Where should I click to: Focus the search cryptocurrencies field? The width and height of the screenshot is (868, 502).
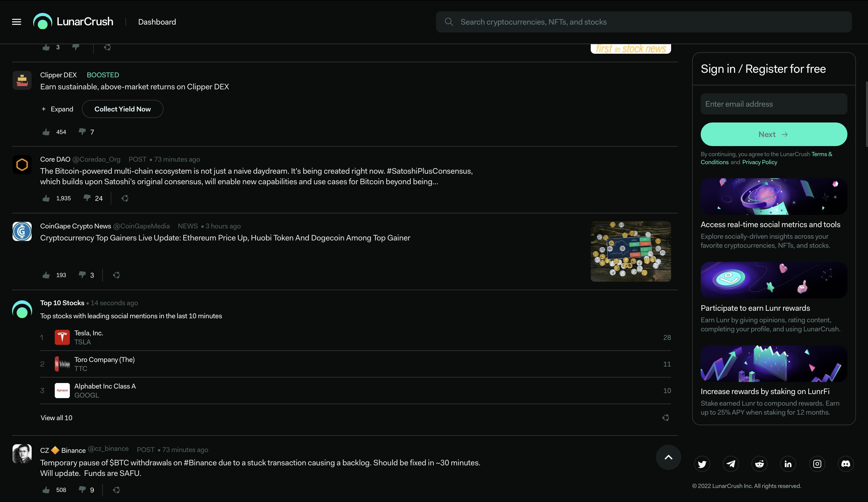[x=644, y=22]
